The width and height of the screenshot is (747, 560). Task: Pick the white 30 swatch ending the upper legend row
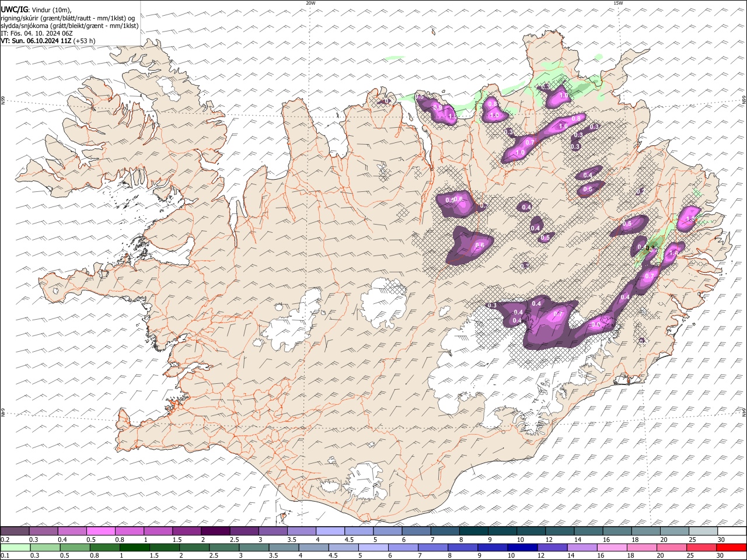point(732,531)
